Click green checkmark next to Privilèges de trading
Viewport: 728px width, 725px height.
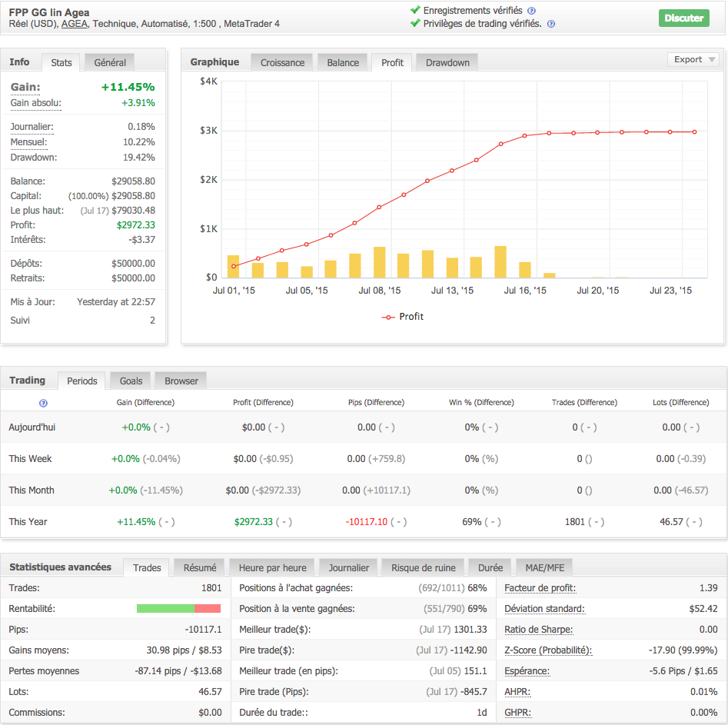[415, 24]
